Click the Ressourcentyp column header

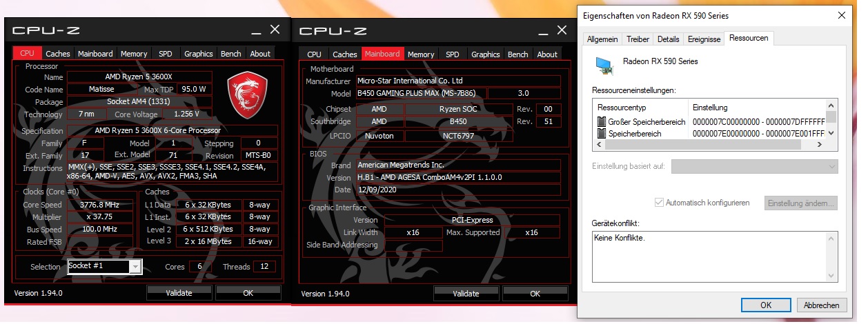(x=641, y=108)
